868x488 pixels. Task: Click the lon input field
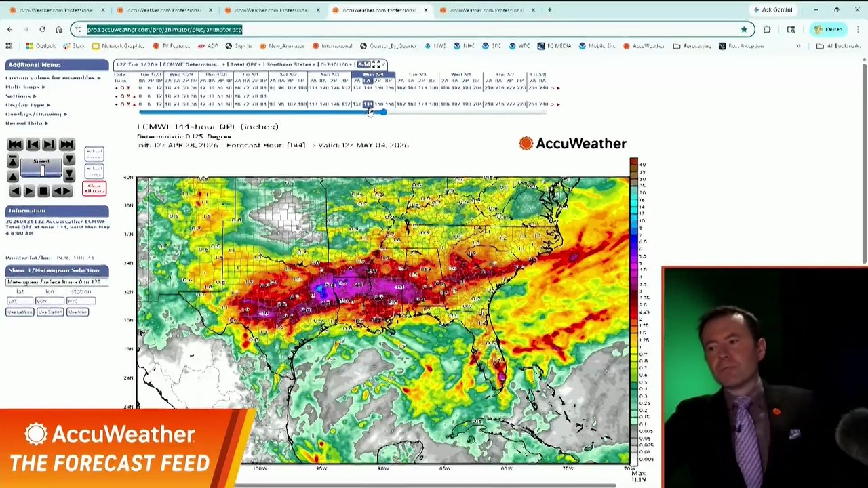(50, 301)
